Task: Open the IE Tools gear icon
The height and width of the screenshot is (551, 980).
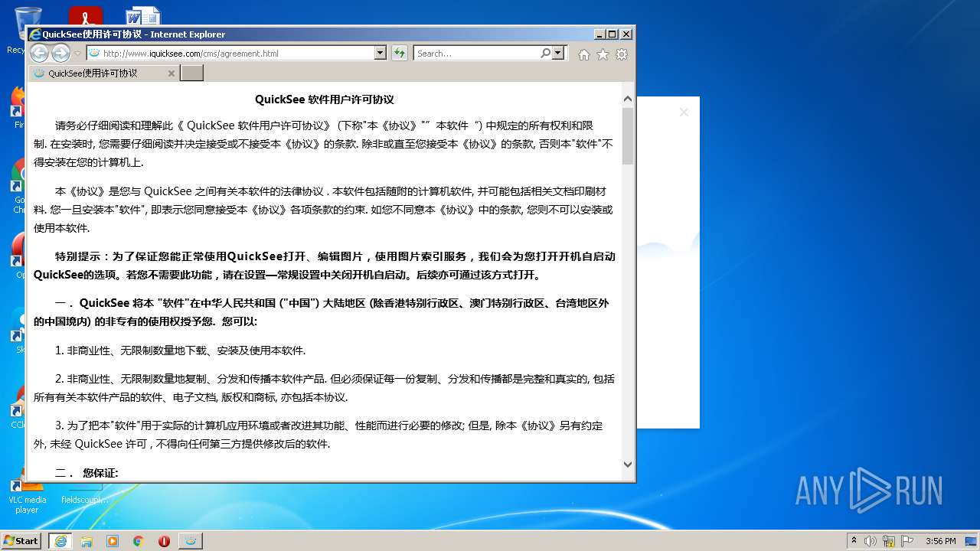Action: (x=622, y=54)
